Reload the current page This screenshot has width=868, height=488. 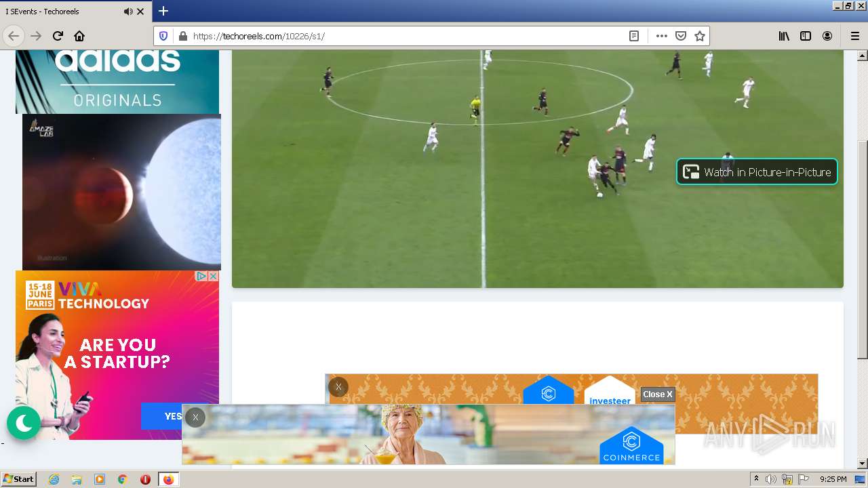(x=58, y=36)
